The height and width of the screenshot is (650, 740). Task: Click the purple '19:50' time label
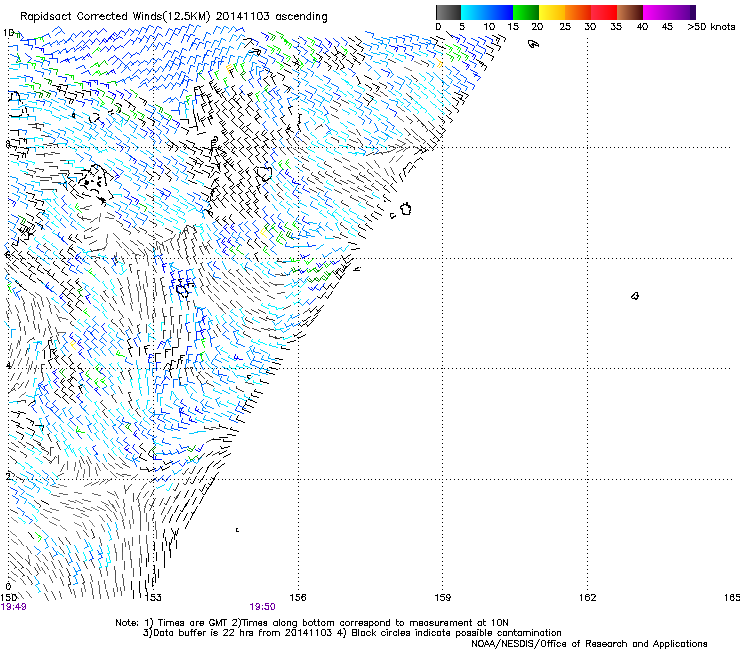click(262, 607)
